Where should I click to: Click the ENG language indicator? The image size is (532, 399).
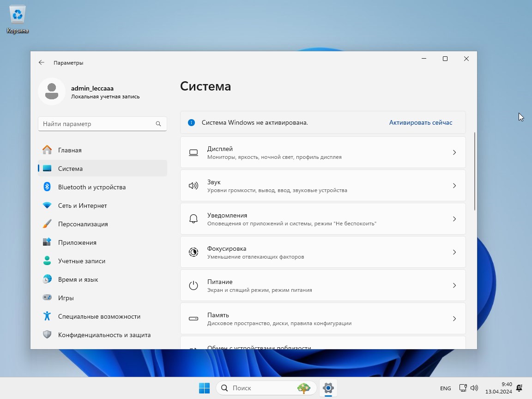pos(446,388)
